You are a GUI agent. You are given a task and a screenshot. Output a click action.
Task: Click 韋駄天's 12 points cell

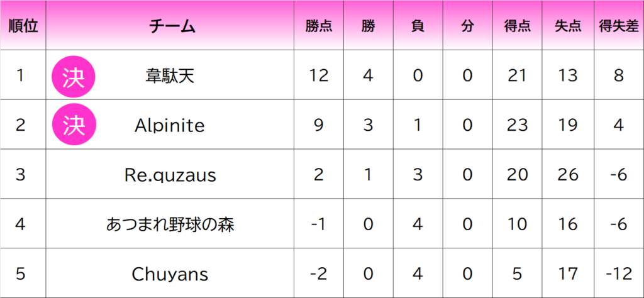click(x=319, y=76)
